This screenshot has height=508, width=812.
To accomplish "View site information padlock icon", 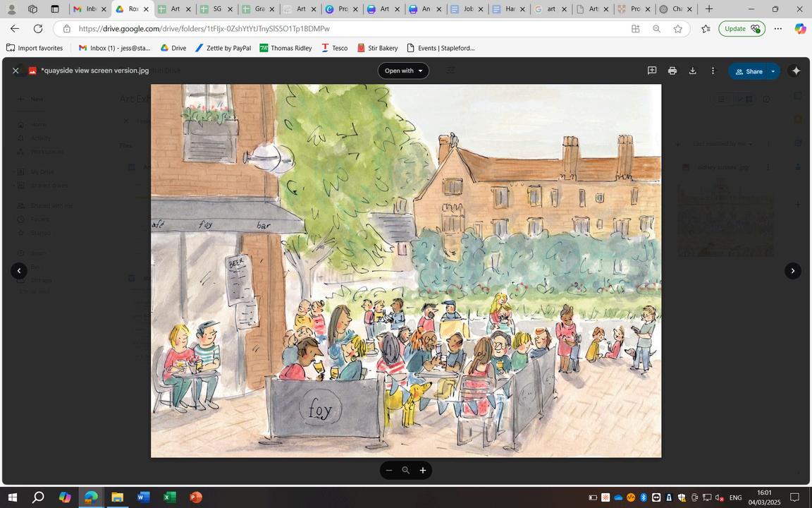I will (67, 28).
